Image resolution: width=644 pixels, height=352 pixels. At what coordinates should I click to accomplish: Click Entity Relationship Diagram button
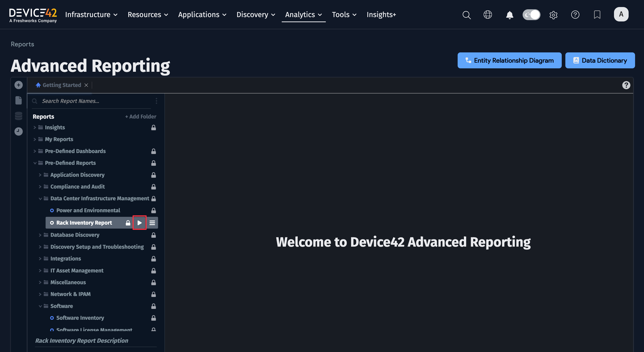[509, 60]
